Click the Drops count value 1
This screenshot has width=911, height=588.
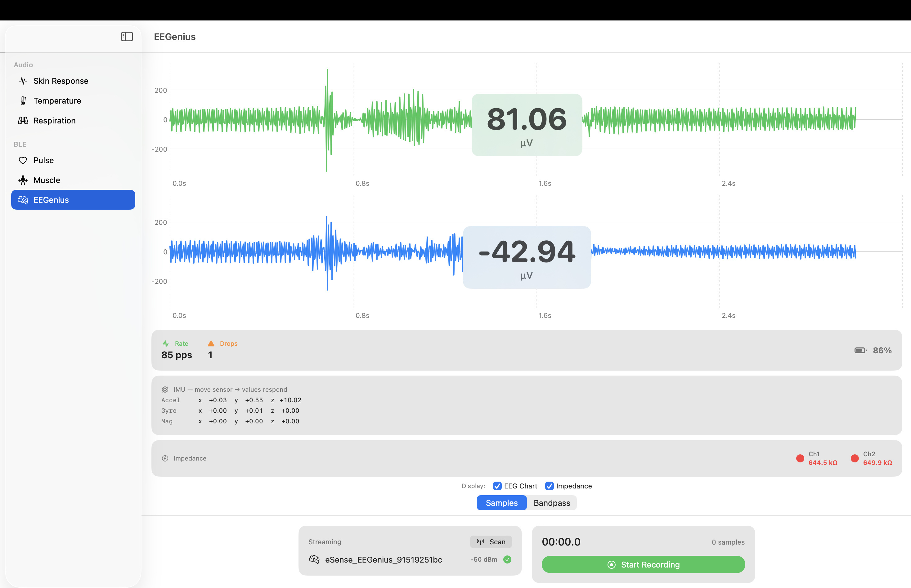tap(210, 355)
